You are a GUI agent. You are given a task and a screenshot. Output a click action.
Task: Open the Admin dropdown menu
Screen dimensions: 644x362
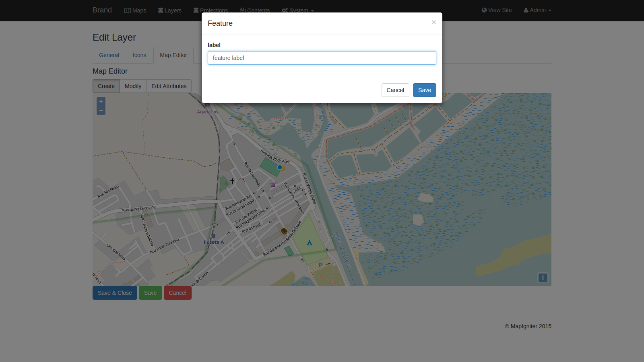(x=537, y=10)
